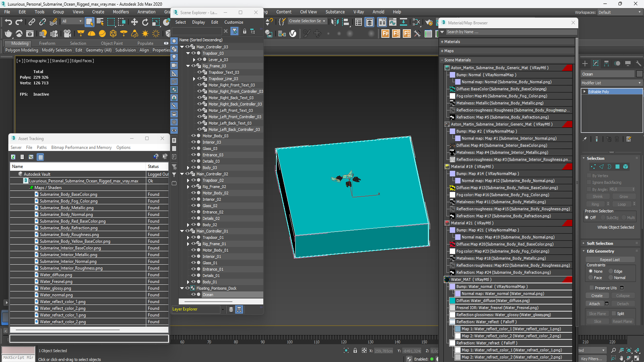
Task: Click the Ocean object color swatch
Action: pos(639,74)
